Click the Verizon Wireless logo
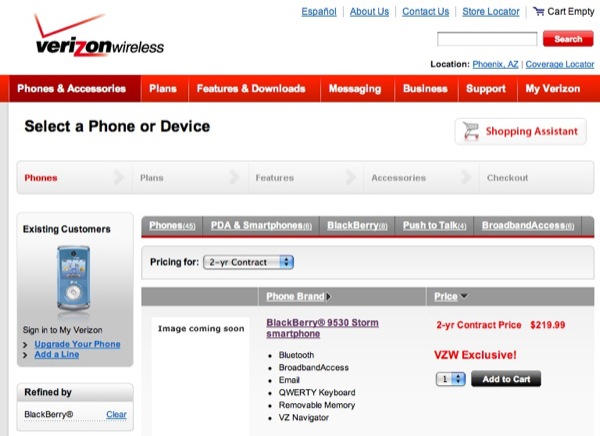This screenshot has height=436, width=600. pyautogui.click(x=98, y=37)
